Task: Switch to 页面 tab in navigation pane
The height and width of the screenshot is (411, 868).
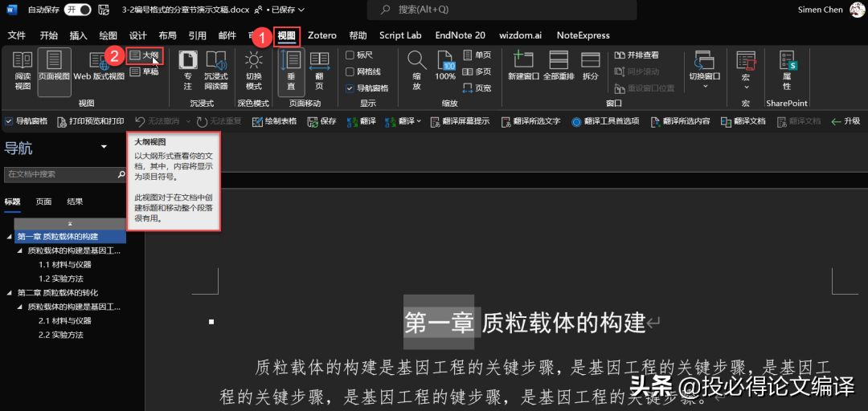Action: click(43, 201)
